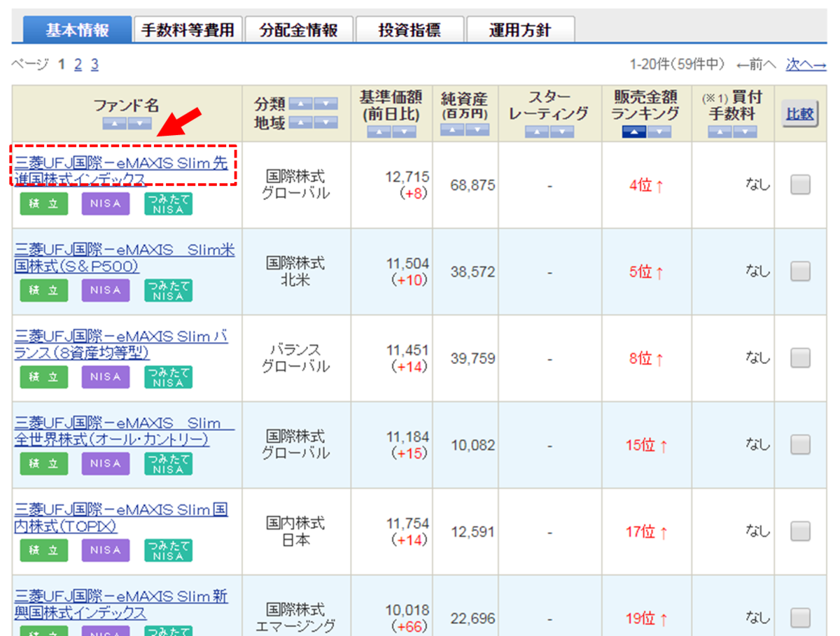840x636 pixels.
Task: Check compare box for バランス(8資産均等型)
Action: 800,358
